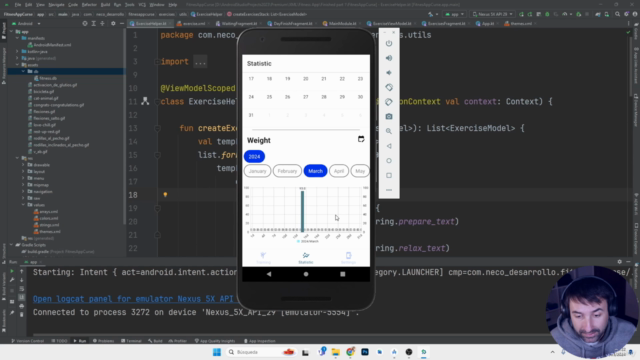Rotate the emulator right
640x360 pixels.
point(389,102)
